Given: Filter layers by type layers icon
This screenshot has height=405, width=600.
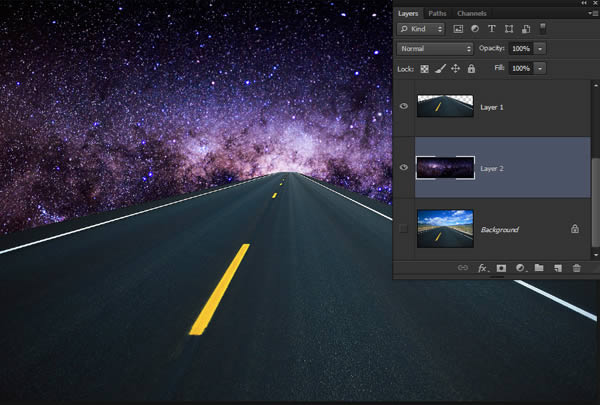Looking at the screenshot, I should [x=492, y=29].
